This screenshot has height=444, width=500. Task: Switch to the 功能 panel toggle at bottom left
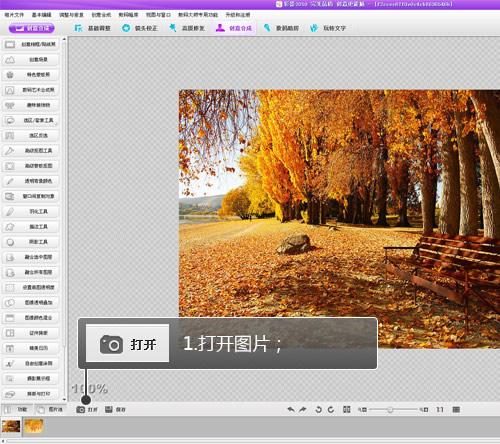pyautogui.click(x=17, y=409)
